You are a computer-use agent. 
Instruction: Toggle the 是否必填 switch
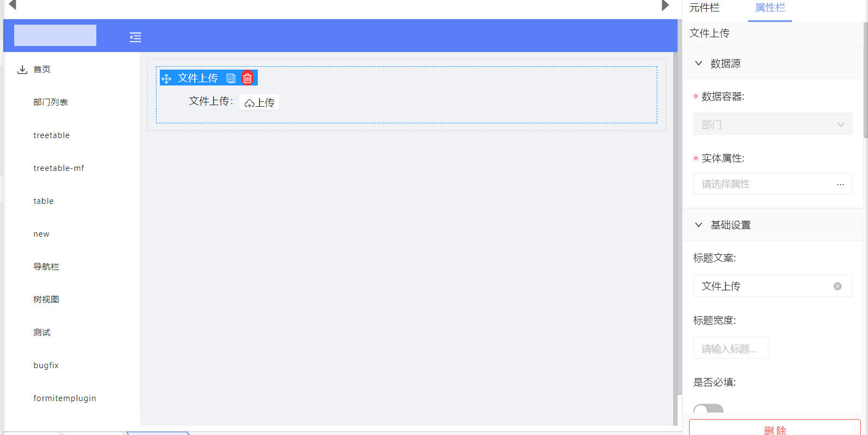tap(708, 409)
